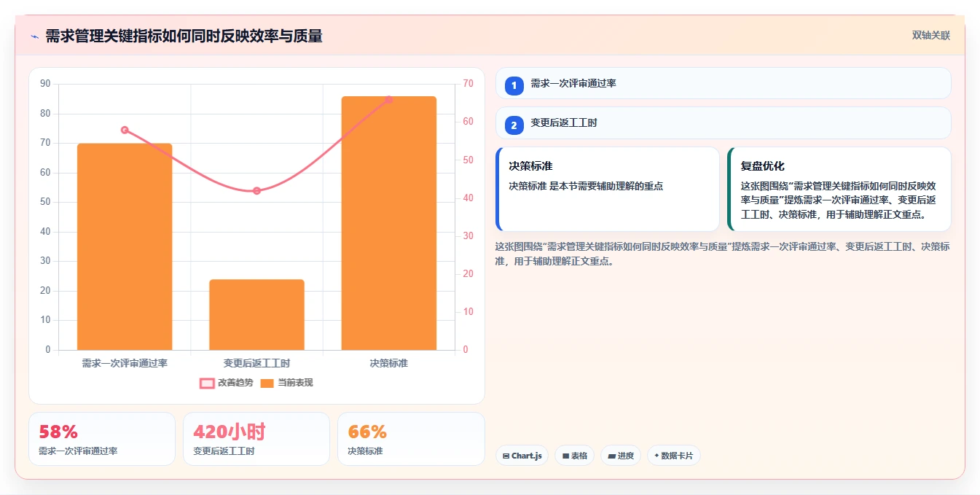Click the 58% stat card value
This screenshot has width=980, height=495.
tap(58, 432)
